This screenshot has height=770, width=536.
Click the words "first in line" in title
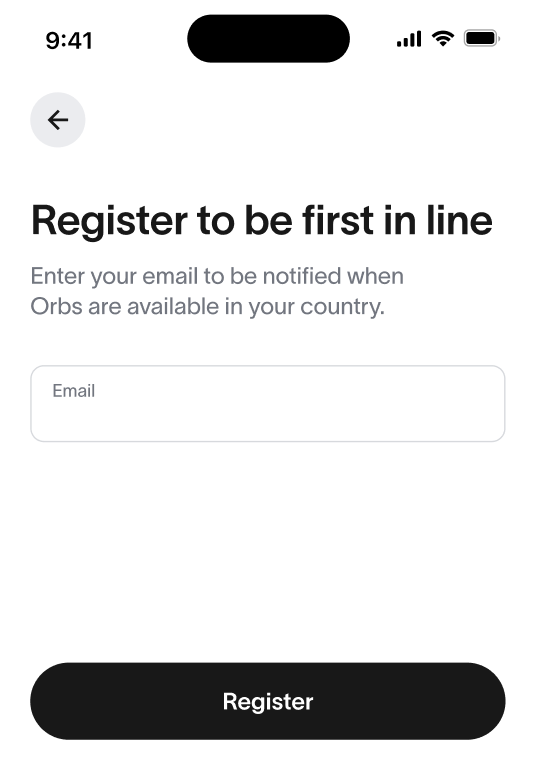tap(397, 220)
